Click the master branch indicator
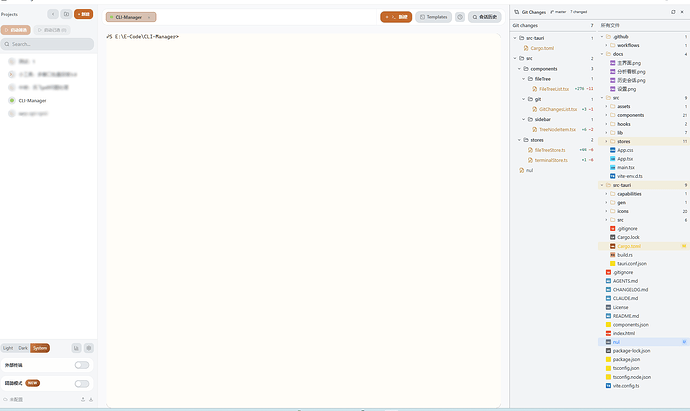 558,12
